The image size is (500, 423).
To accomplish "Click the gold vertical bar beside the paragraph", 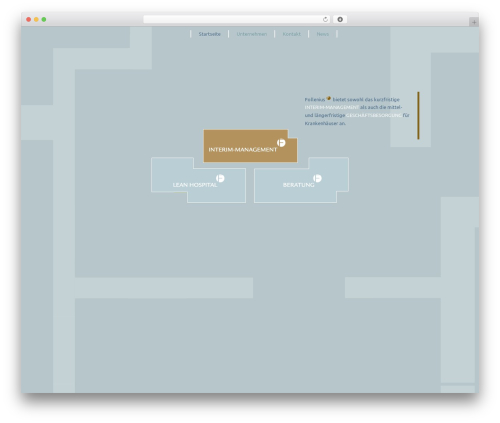I will (418, 115).
